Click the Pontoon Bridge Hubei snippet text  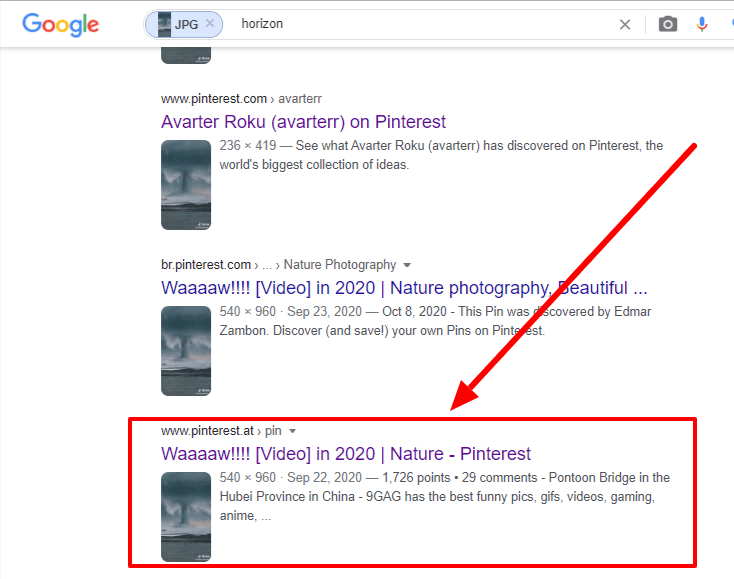tap(445, 497)
